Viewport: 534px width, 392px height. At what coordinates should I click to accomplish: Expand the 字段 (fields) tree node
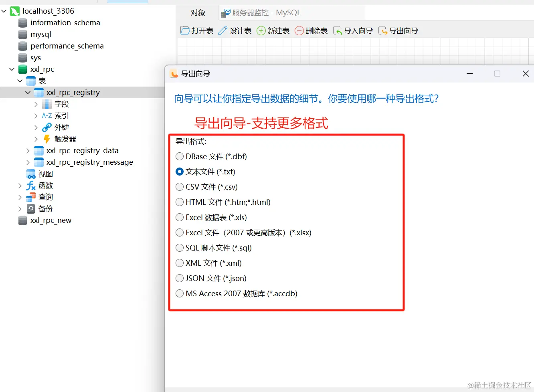36,104
